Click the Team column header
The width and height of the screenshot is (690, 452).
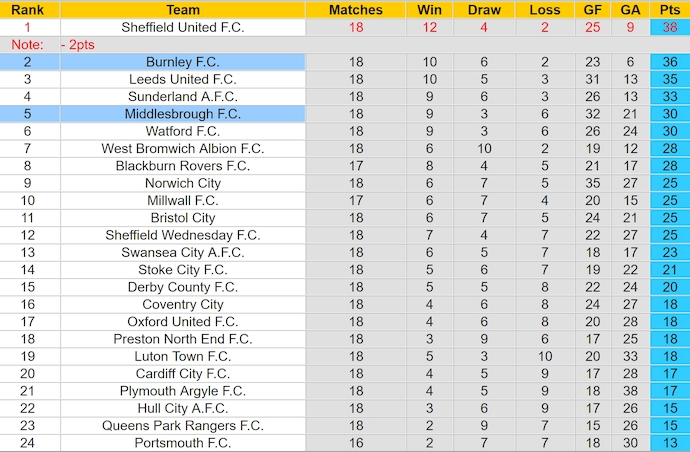tap(183, 10)
